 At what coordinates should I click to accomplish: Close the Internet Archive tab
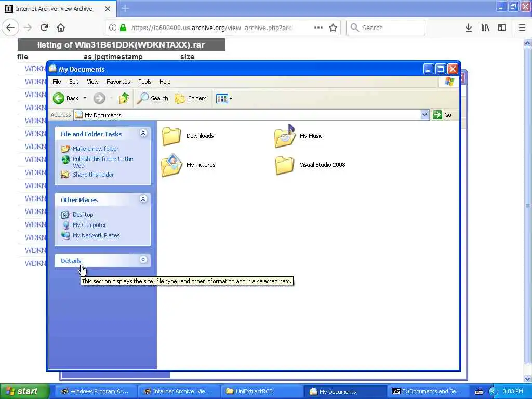coord(108,9)
